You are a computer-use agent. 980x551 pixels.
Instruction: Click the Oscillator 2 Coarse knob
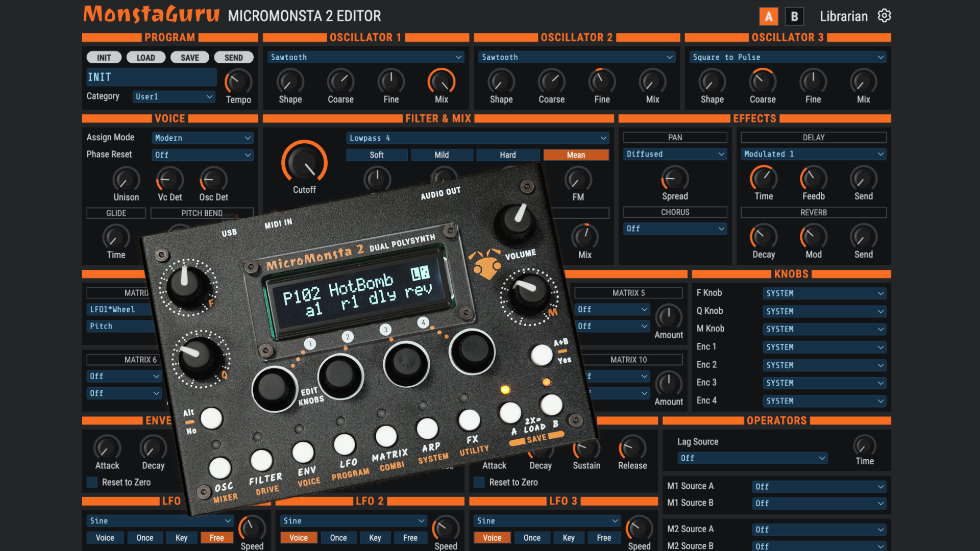click(x=552, y=82)
